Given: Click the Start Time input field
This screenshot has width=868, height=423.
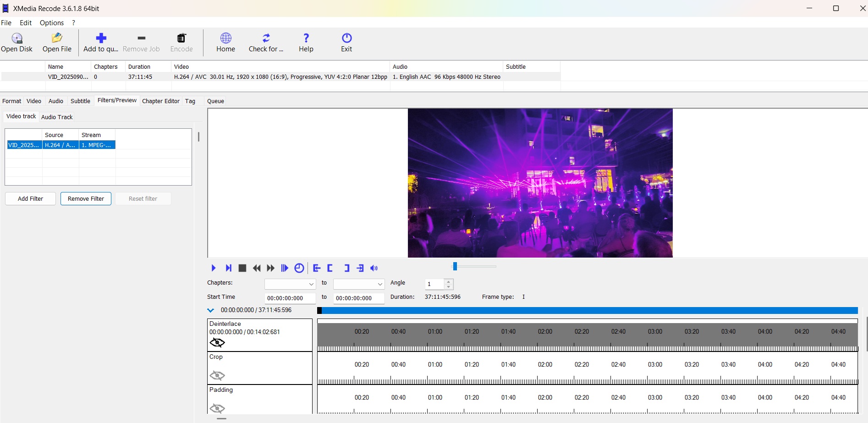Looking at the screenshot, I should 290,298.
